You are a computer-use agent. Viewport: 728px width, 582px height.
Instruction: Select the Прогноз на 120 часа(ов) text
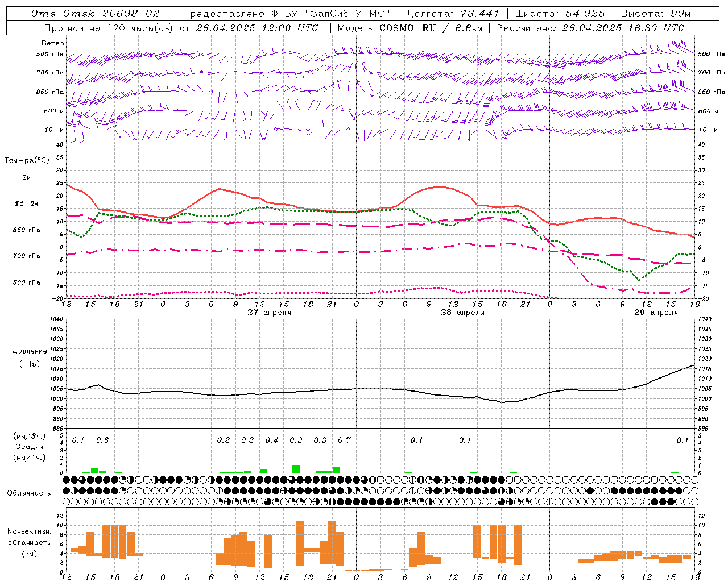110,28
